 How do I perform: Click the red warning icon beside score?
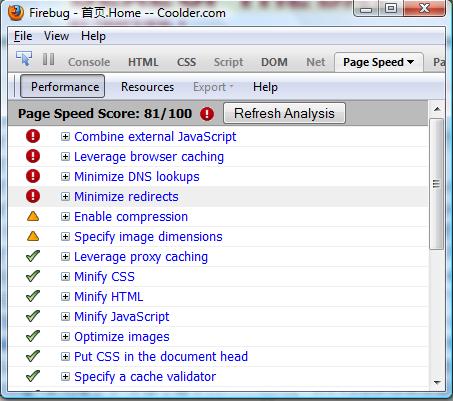(x=207, y=114)
